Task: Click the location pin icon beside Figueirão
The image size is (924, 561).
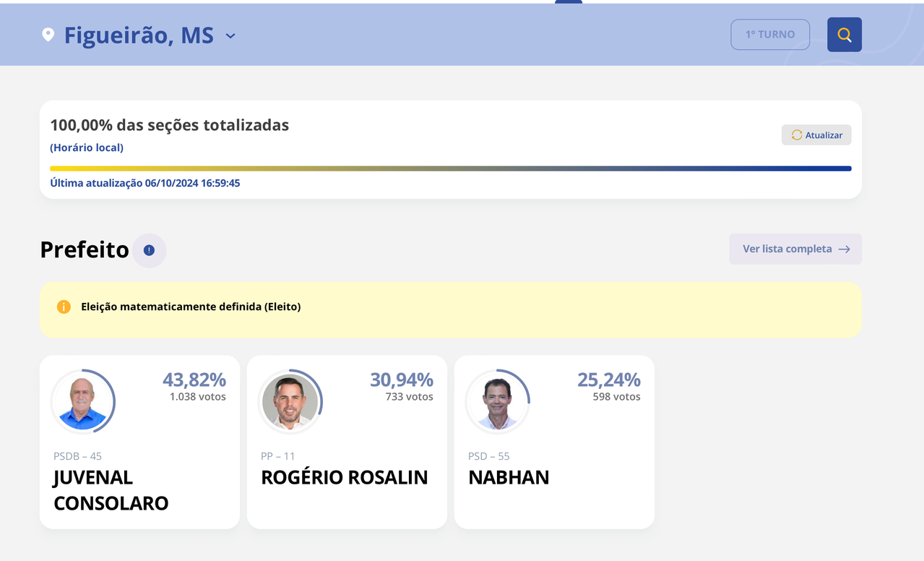Action: pos(48,35)
